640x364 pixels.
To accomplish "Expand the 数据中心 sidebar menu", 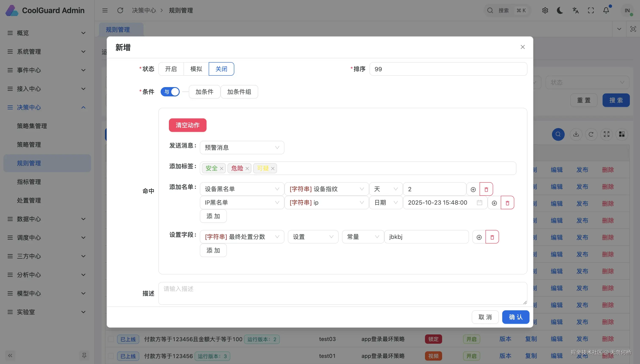I will click(x=47, y=219).
